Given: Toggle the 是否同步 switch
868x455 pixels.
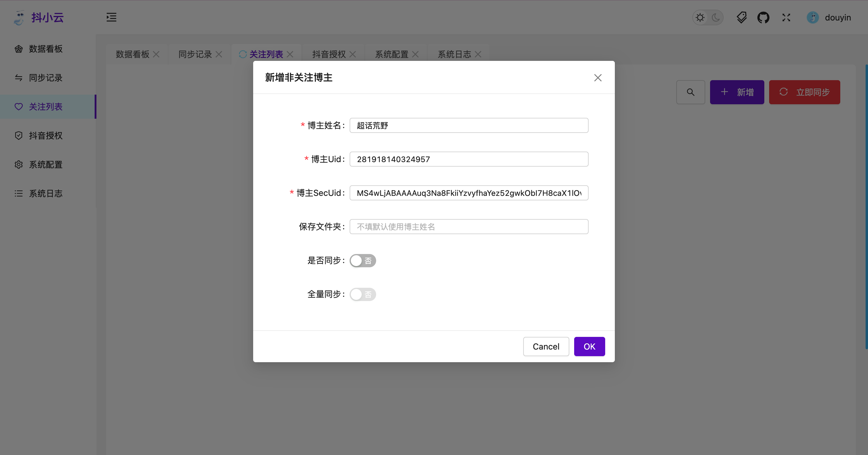Looking at the screenshot, I should pyautogui.click(x=363, y=260).
